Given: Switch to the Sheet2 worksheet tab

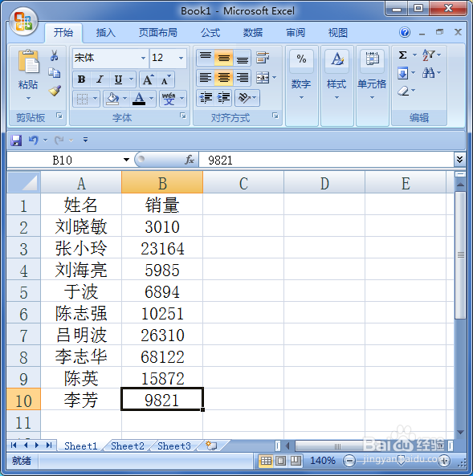Looking at the screenshot, I should tap(128, 446).
